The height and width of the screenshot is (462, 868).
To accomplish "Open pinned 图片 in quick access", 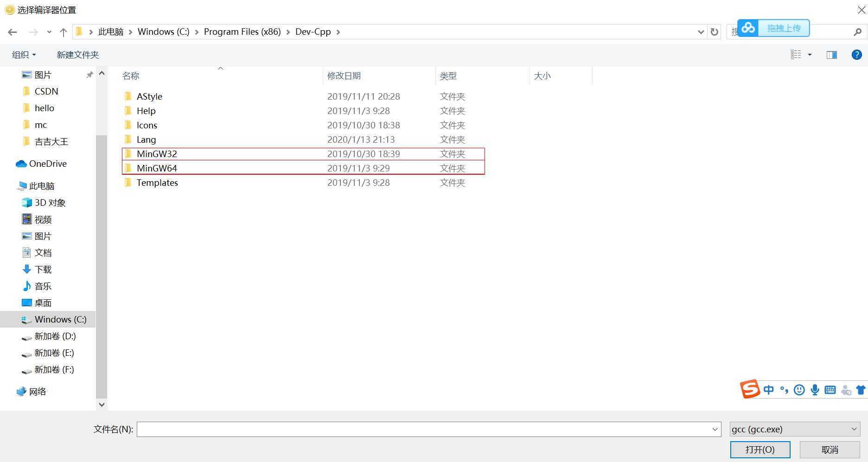I will 43,75.
